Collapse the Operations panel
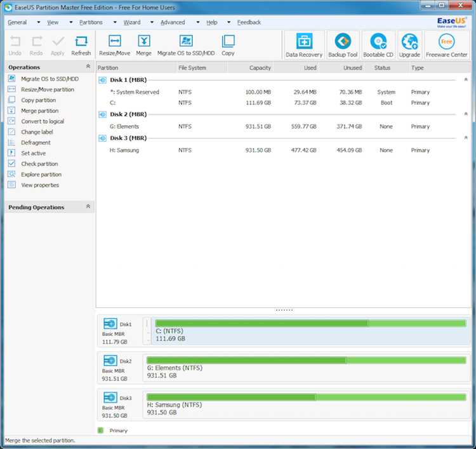Image resolution: width=476 pixels, height=449 pixels. 88,66
